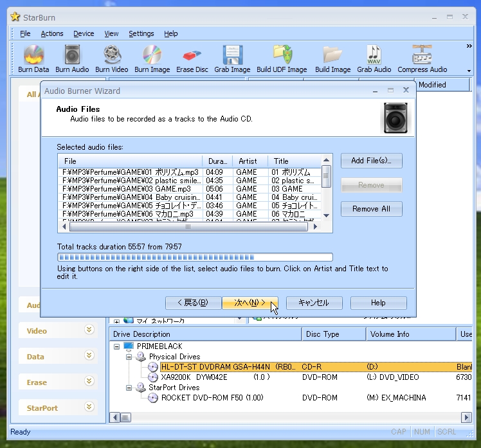Open the toolbar options small arrow
Screen dimensions: 481x448
click(469, 71)
